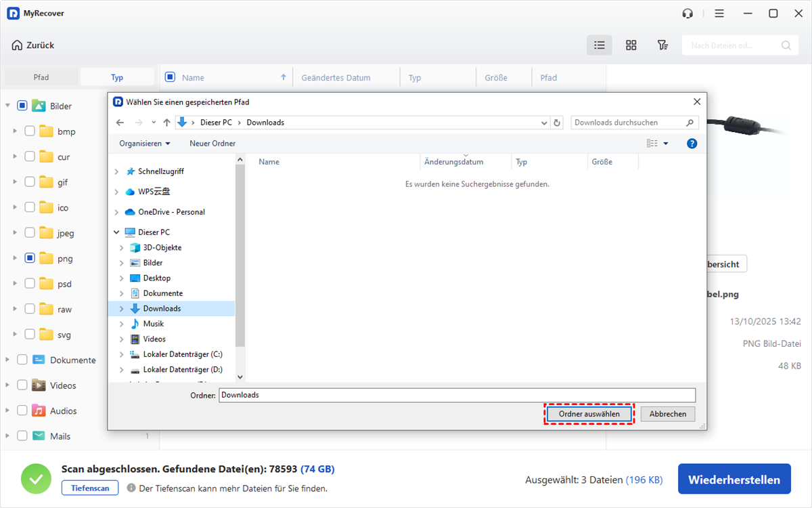The image size is (812, 508).
Task: Click the up arrow navigation icon
Action: pos(166,123)
